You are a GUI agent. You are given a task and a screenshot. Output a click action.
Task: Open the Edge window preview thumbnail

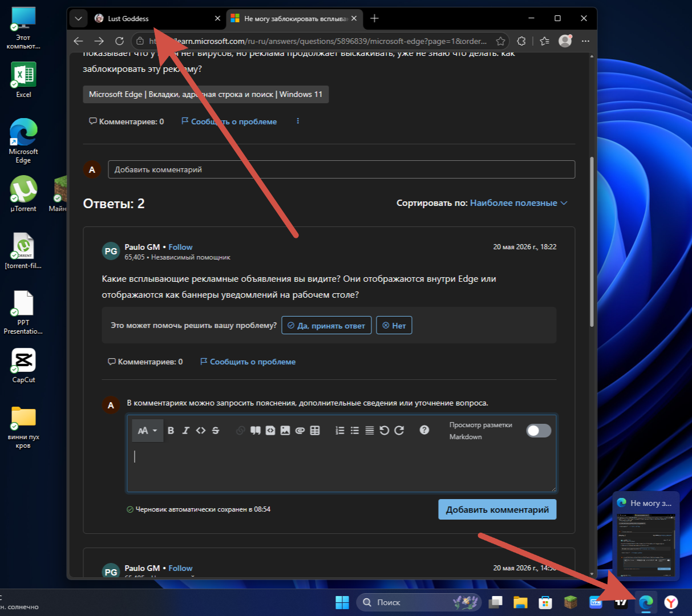point(646,536)
